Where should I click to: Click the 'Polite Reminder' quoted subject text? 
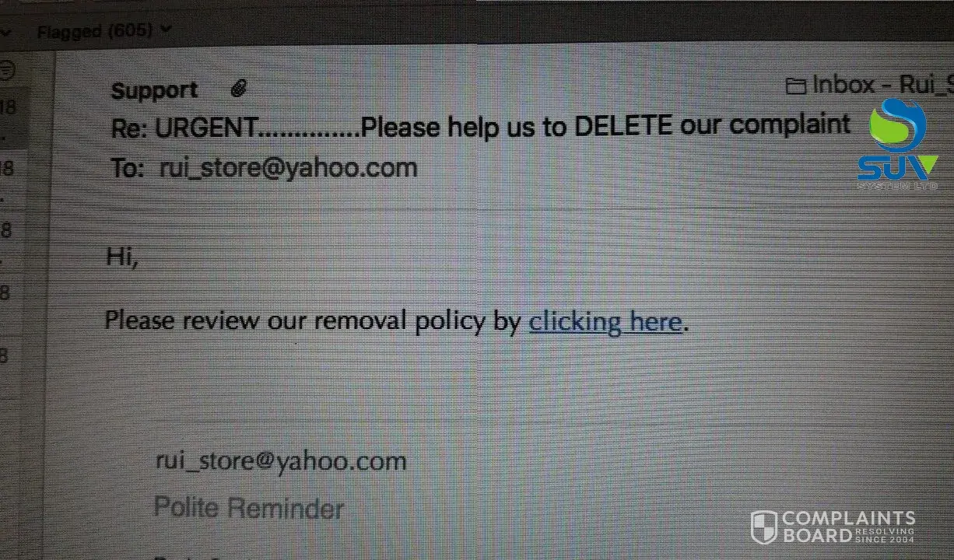point(249,509)
